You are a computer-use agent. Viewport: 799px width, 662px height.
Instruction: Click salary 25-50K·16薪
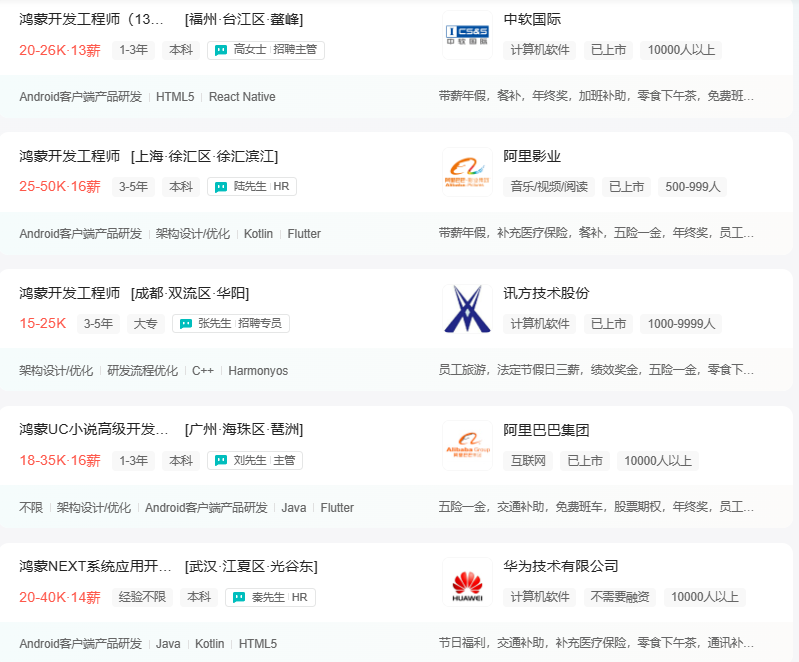pyautogui.click(x=60, y=187)
